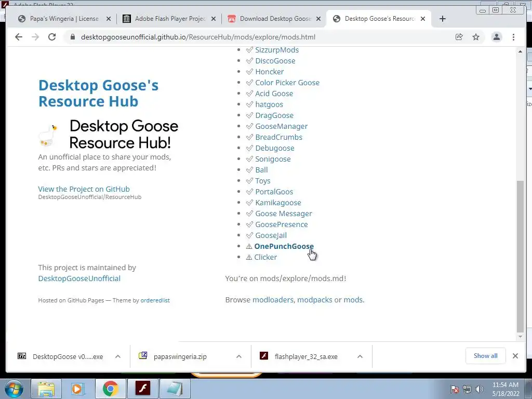Browse the modloaders link

273,300
